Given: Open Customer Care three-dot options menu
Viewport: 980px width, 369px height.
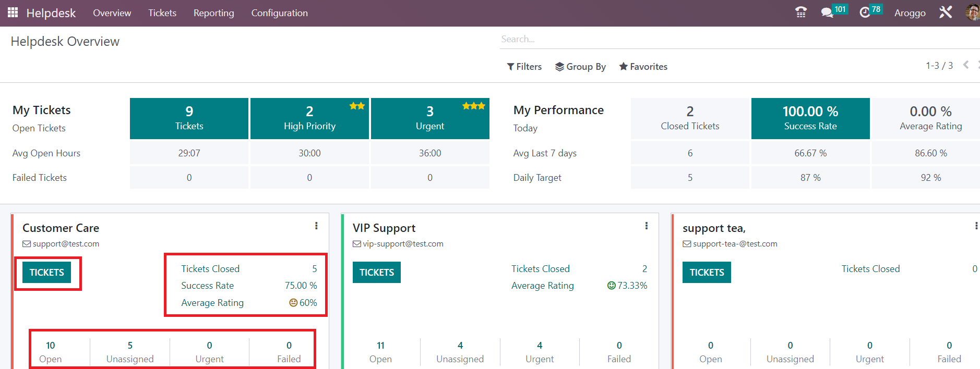Looking at the screenshot, I should (x=316, y=226).
